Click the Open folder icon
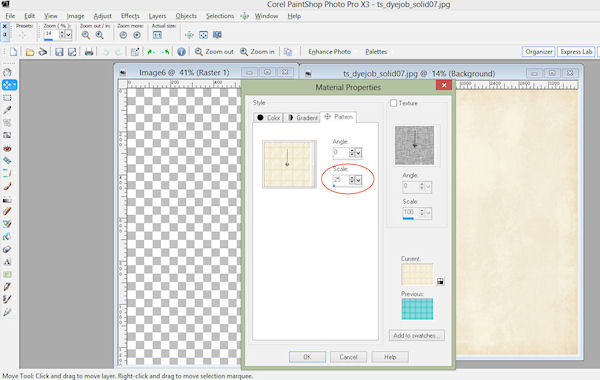The height and width of the screenshot is (380, 600). pos(30,52)
